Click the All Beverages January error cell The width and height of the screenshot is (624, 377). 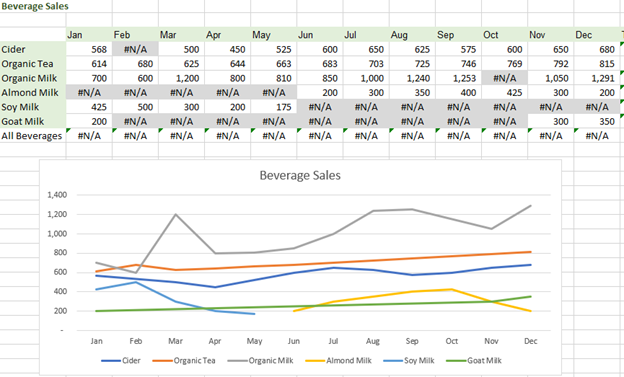89,136
